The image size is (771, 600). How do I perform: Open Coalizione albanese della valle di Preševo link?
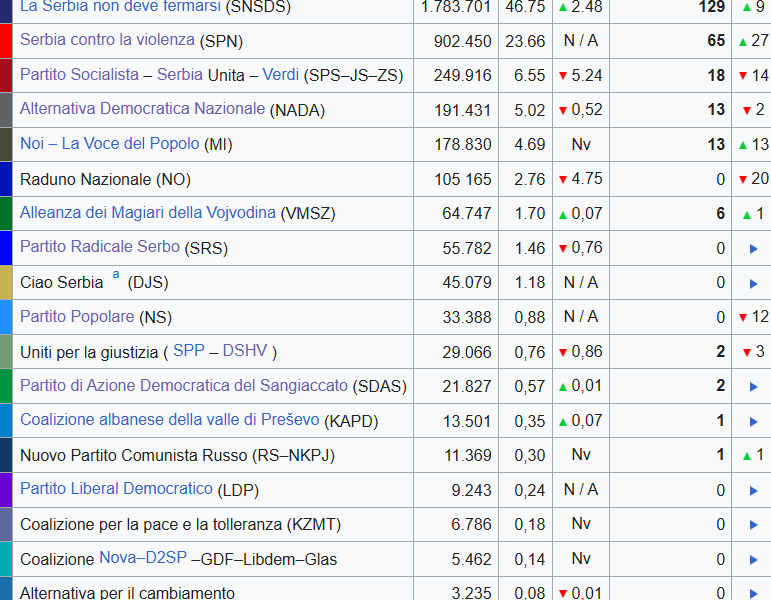click(170, 420)
